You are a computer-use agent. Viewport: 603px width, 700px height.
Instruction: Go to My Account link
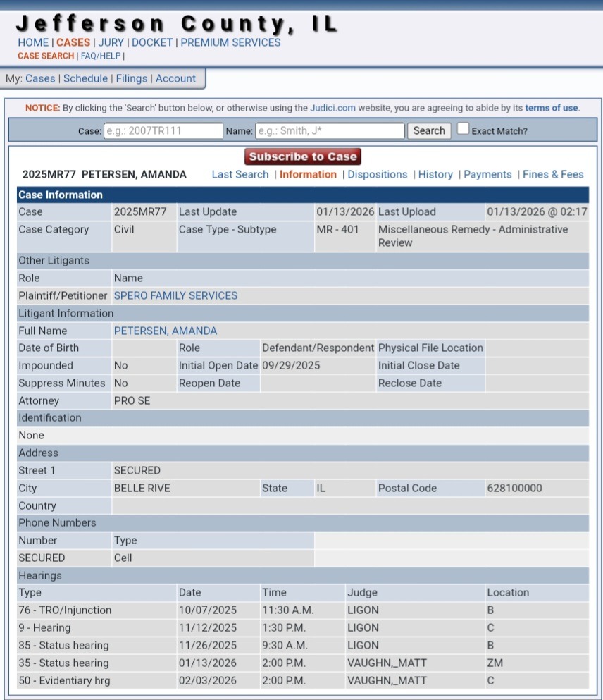[x=175, y=78]
